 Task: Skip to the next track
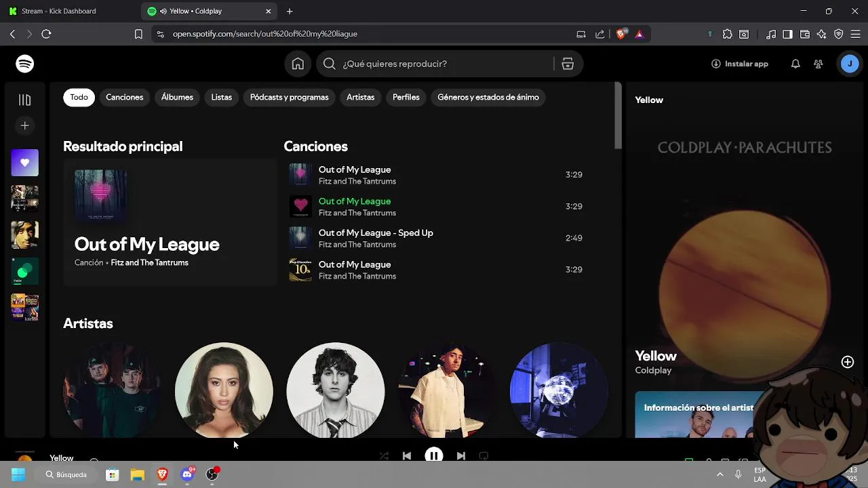pyautogui.click(x=461, y=456)
